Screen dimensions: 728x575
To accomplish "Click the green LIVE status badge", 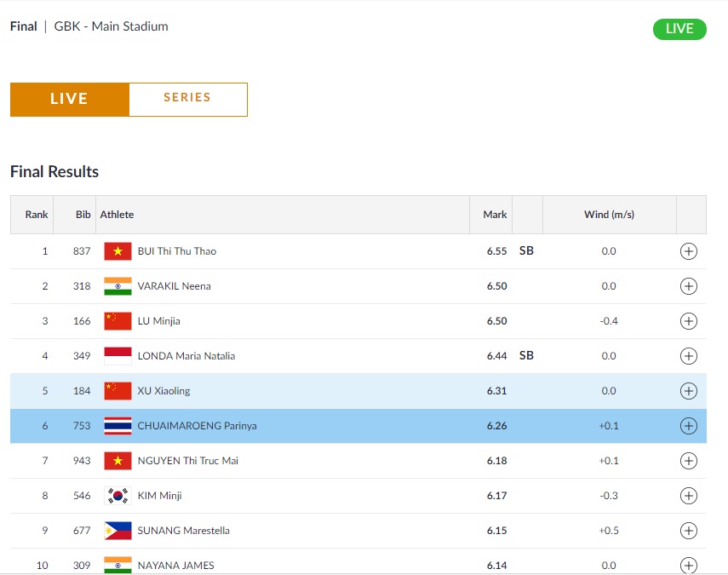I will click(679, 29).
